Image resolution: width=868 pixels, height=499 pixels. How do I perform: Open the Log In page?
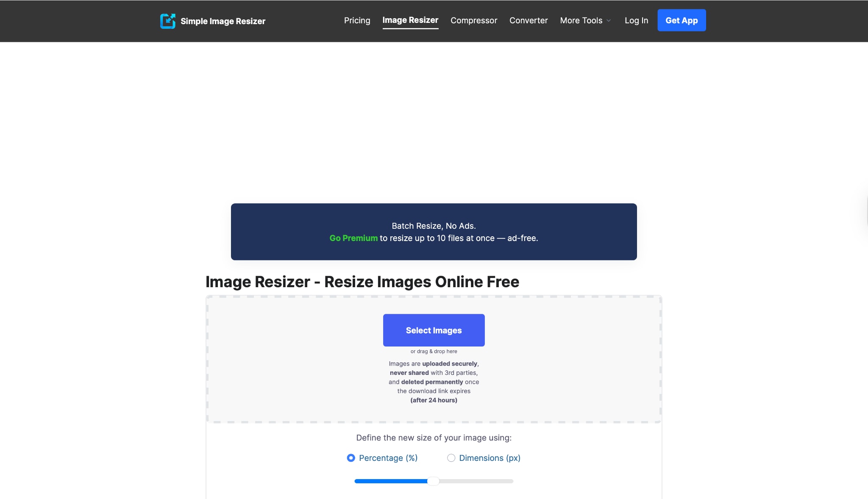pyautogui.click(x=636, y=20)
